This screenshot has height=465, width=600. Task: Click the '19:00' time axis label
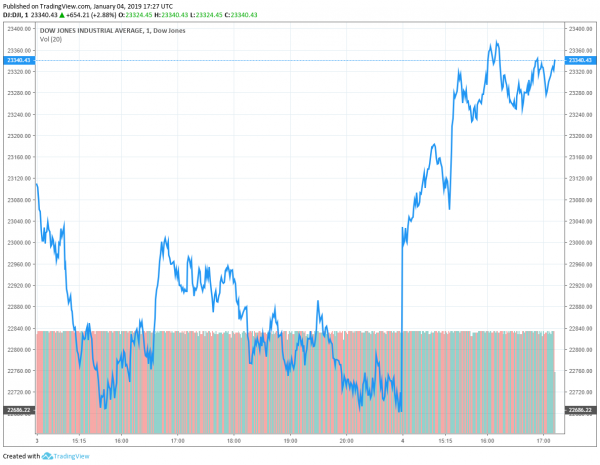coord(290,441)
